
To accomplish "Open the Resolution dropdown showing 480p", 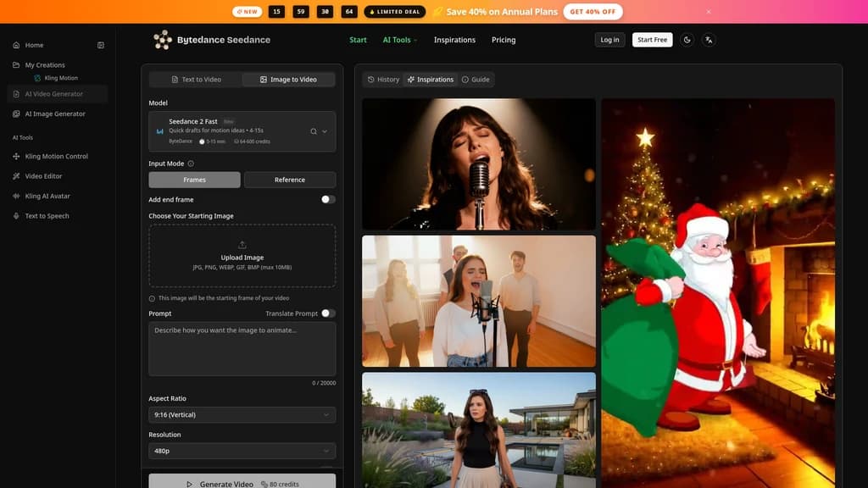I will [x=242, y=451].
